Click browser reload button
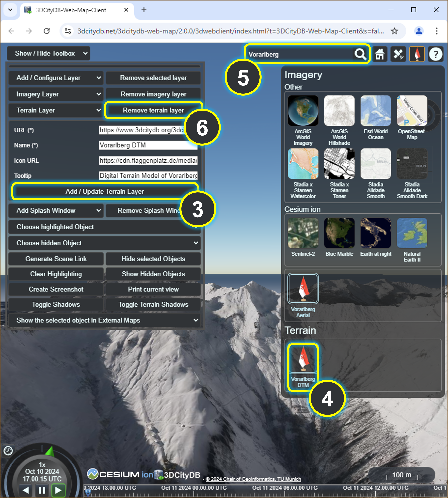This screenshot has height=498, width=448. pos(46,31)
